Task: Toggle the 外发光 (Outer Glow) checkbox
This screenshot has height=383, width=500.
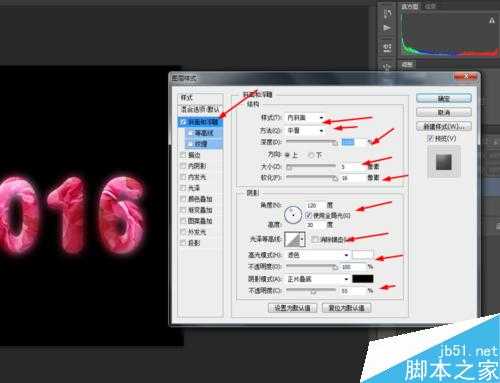Action: click(x=183, y=232)
